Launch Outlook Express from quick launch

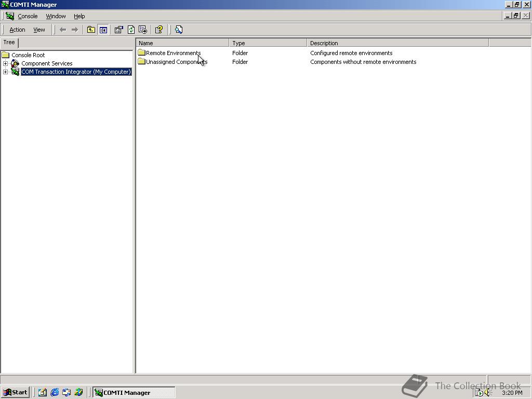(x=66, y=393)
